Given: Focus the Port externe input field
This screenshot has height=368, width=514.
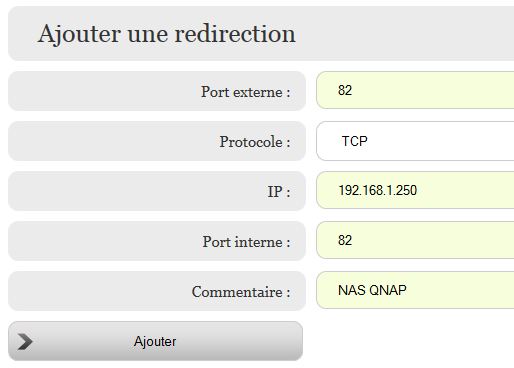Looking at the screenshot, I should tap(415, 90).
